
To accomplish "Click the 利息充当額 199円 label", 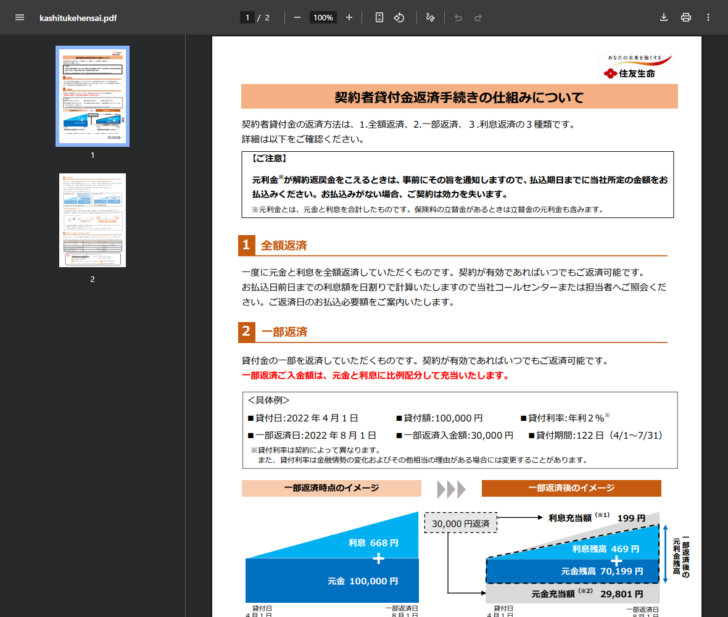I will click(597, 518).
